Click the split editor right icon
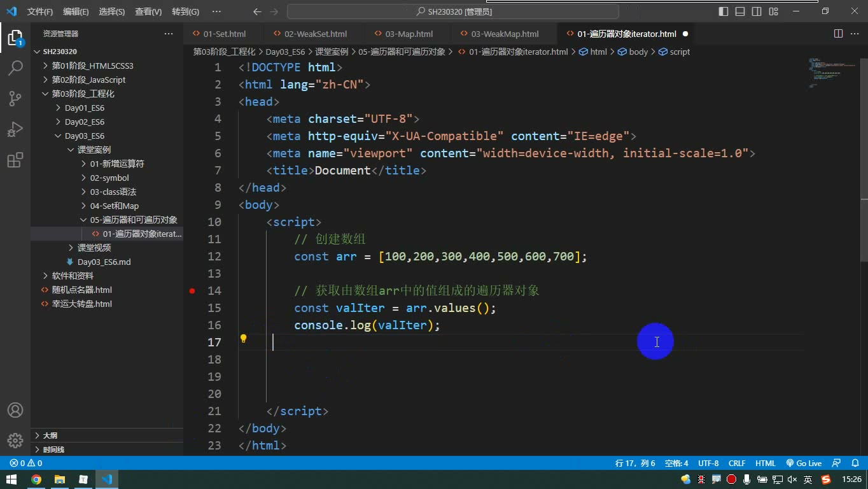Image resolution: width=868 pixels, height=489 pixels. [x=838, y=34]
